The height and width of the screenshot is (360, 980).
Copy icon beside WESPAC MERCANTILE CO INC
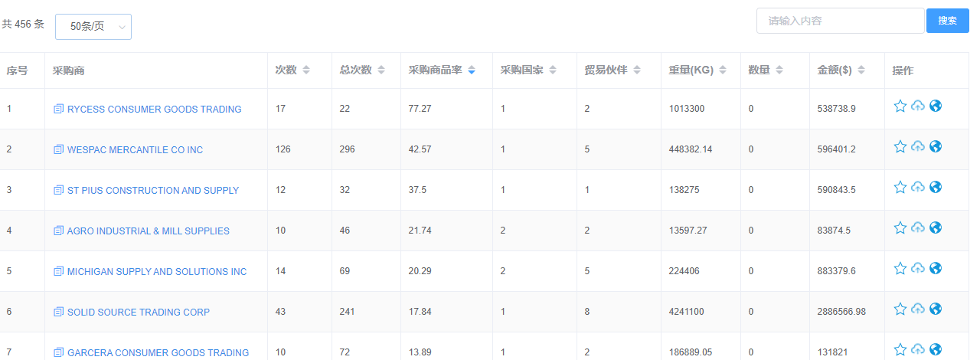pos(58,149)
